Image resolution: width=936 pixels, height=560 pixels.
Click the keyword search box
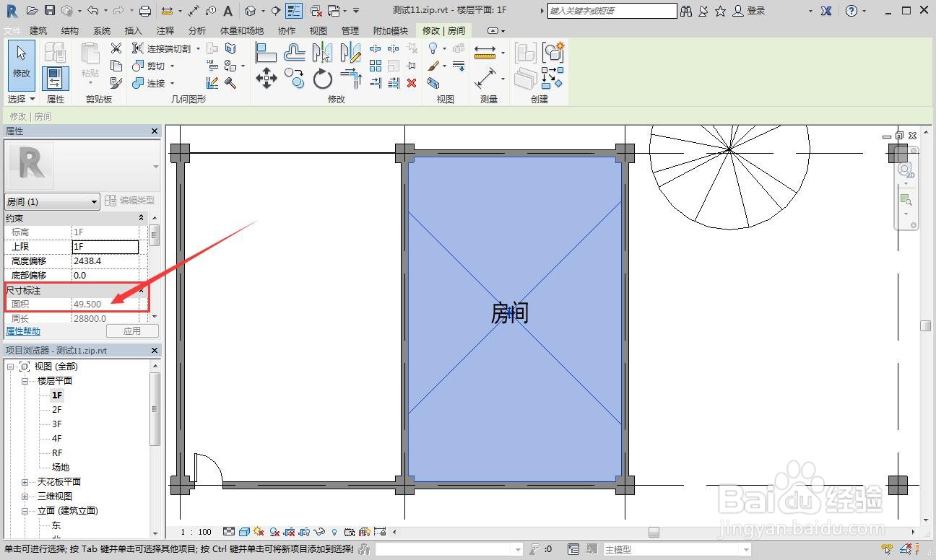pos(612,11)
